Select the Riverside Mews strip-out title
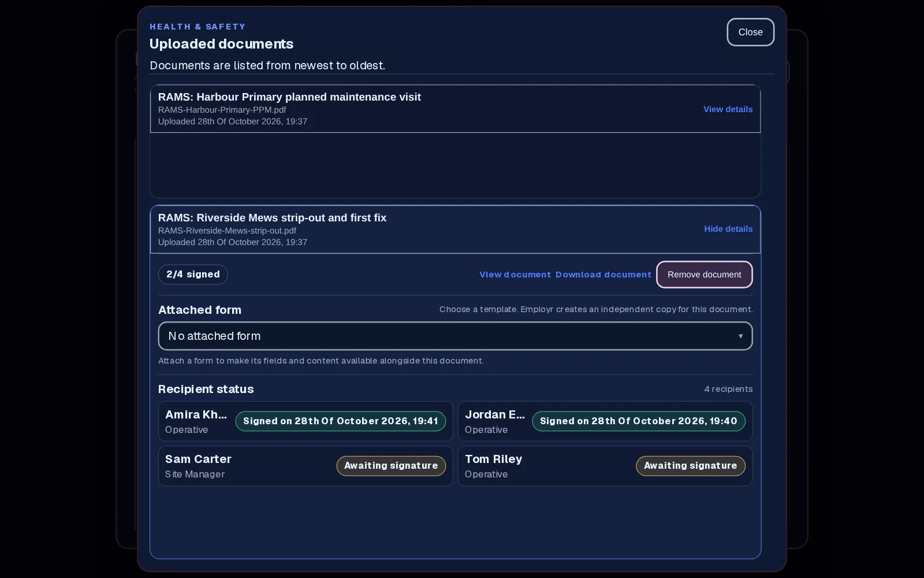924x578 pixels. 272,218
